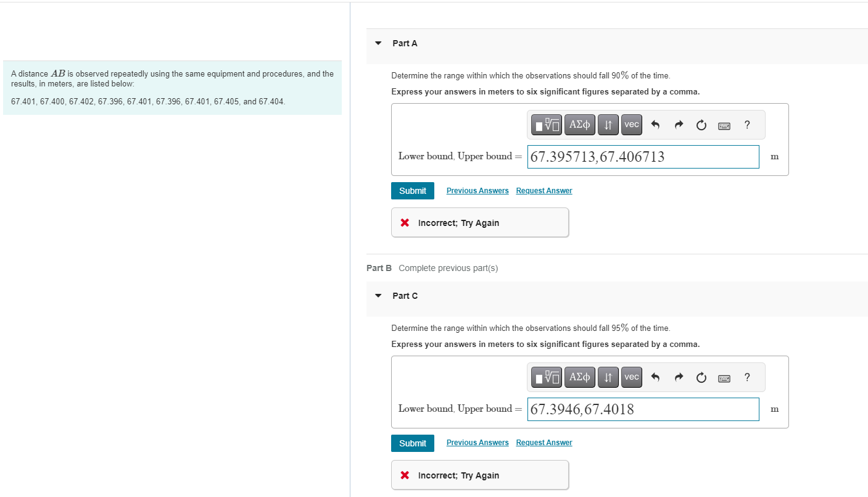
Task: Redo an edit in Part A answer box
Action: [678, 124]
